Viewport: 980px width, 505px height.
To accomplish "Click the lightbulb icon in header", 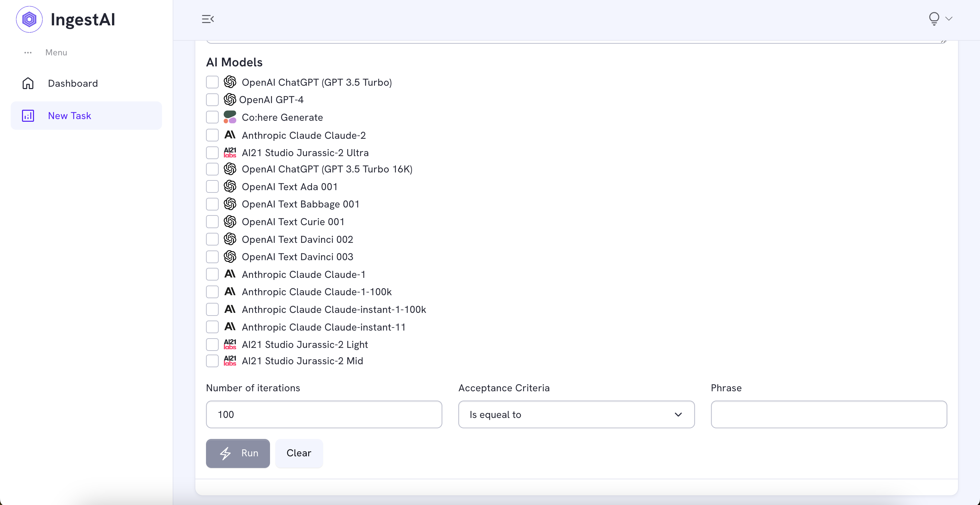I will point(934,19).
